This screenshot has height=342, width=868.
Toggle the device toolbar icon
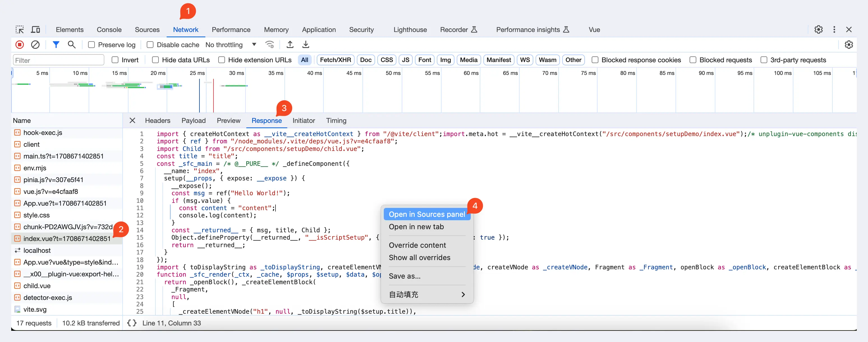(35, 30)
